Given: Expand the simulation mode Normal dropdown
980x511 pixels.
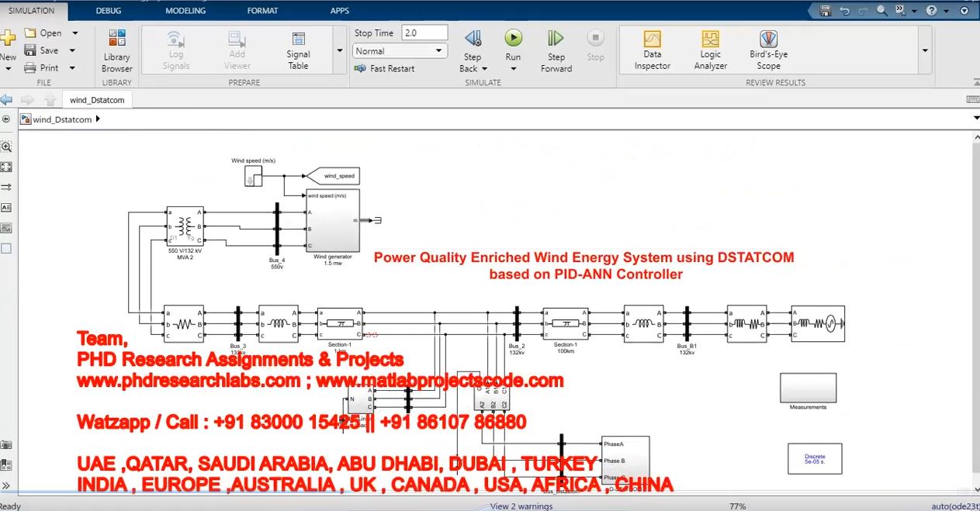Looking at the screenshot, I should tap(439, 51).
